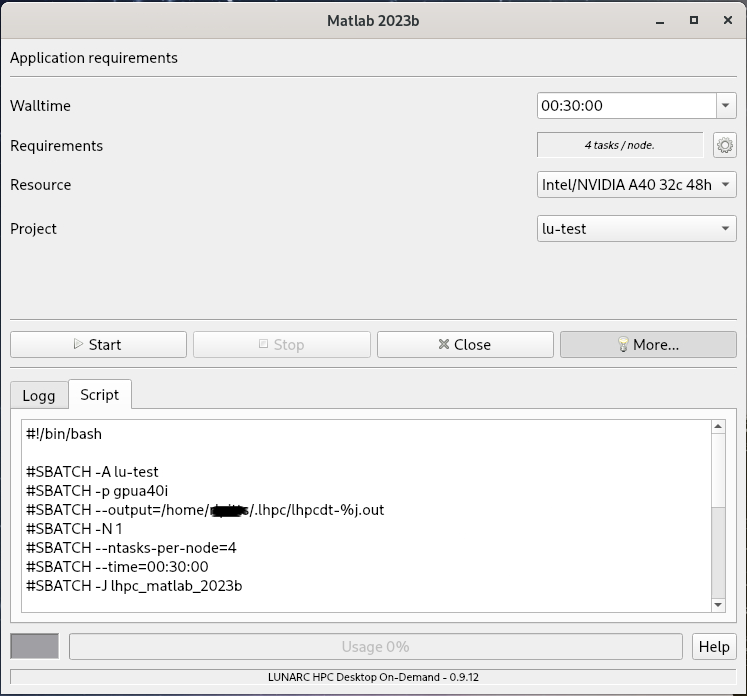Click the Stop button
The height and width of the screenshot is (696, 747).
tap(281, 344)
